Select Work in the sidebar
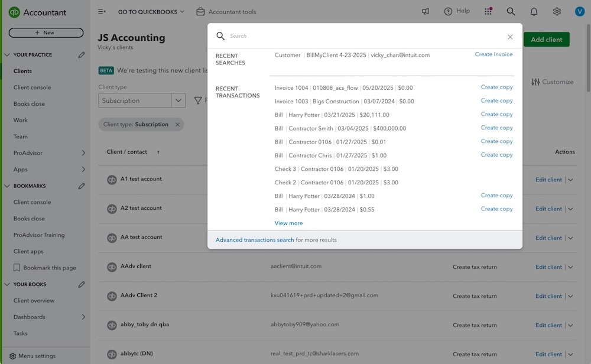This screenshot has width=591, height=364. tap(21, 119)
